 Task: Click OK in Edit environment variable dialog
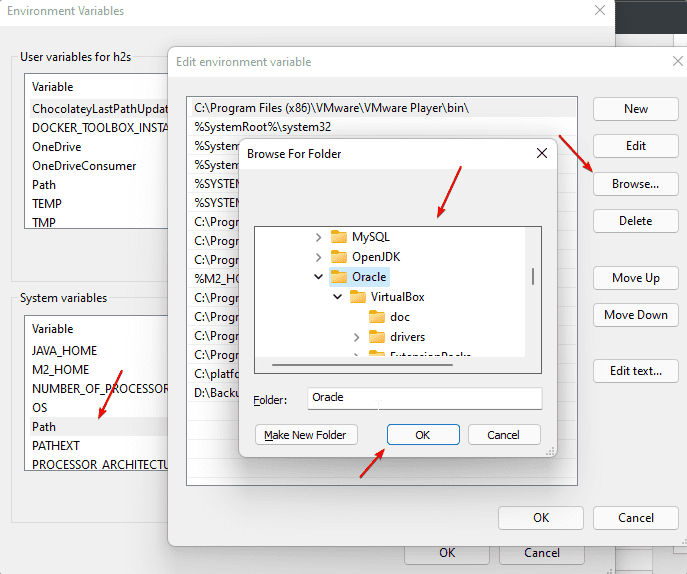tap(541, 518)
